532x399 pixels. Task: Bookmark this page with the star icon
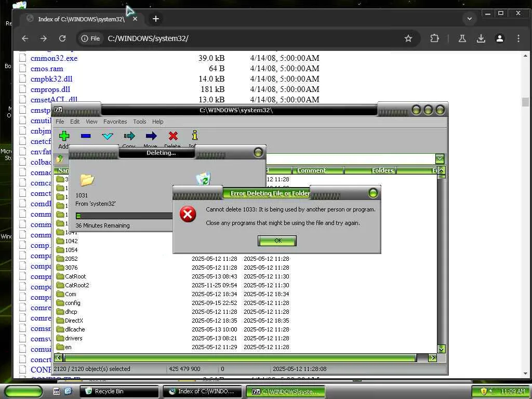pos(408,38)
